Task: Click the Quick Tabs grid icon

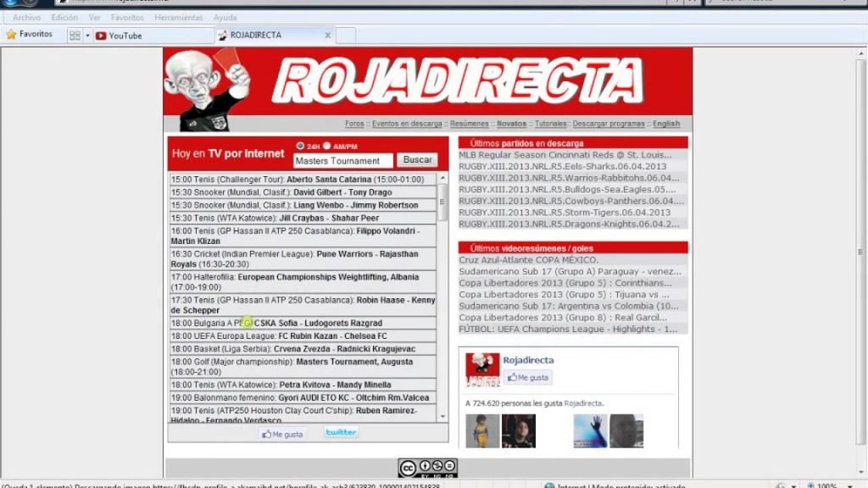Action: (75, 35)
